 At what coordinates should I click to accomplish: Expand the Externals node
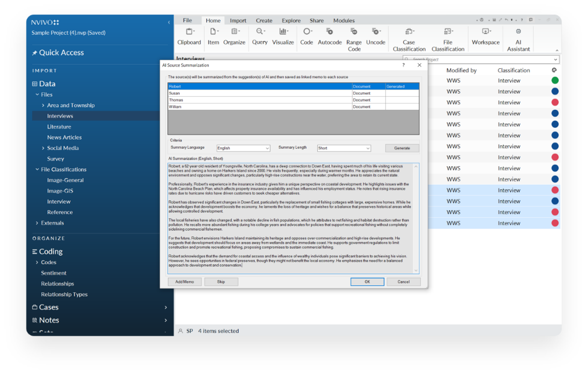click(37, 223)
